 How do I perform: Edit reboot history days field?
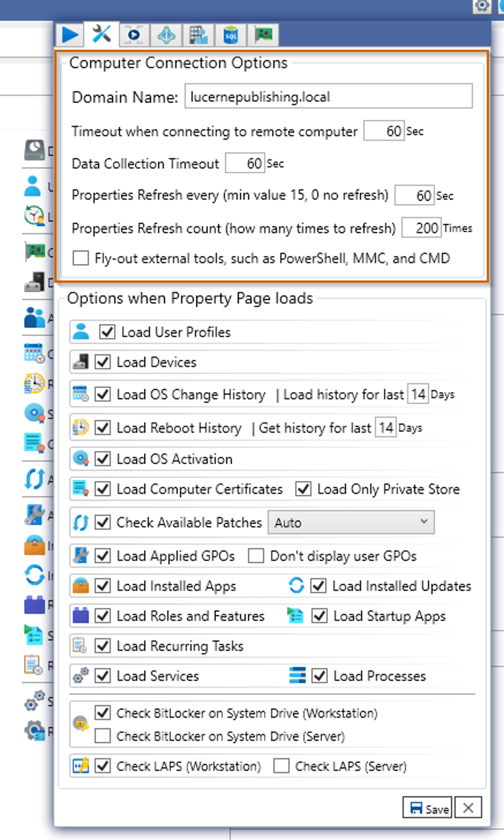386,427
